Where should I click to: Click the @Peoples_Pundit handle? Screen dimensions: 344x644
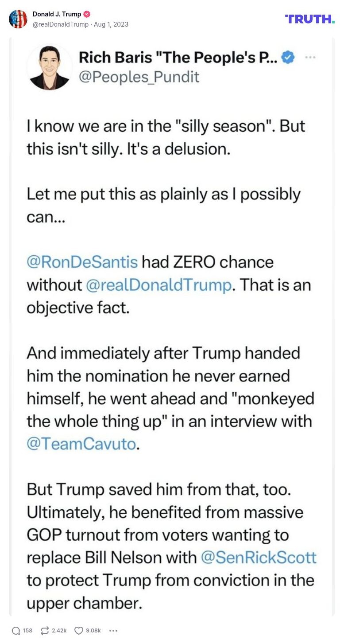[138, 78]
